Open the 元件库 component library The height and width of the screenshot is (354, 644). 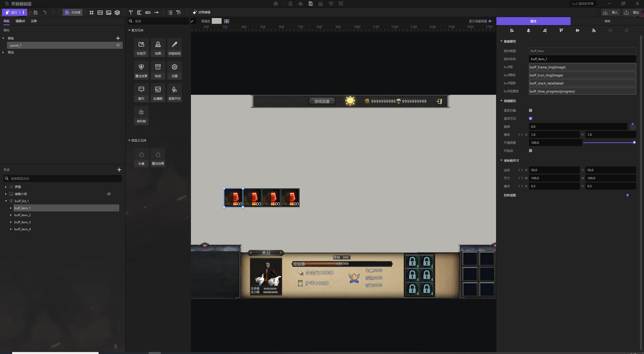[73, 12]
